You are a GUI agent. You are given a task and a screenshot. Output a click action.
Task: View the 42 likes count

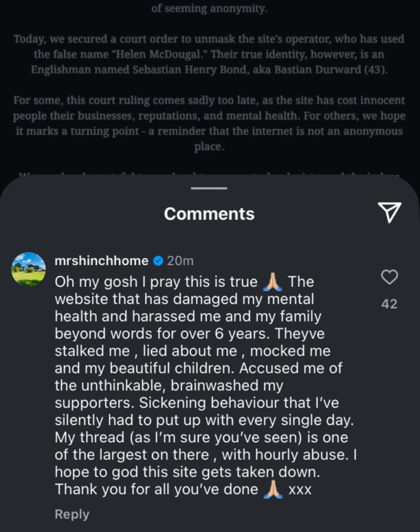(x=389, y=304)
